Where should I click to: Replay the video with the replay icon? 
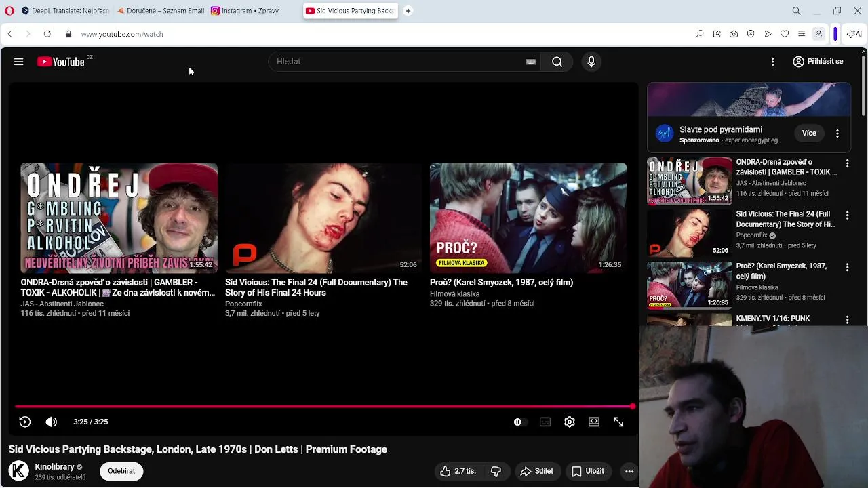coord(25,422)
